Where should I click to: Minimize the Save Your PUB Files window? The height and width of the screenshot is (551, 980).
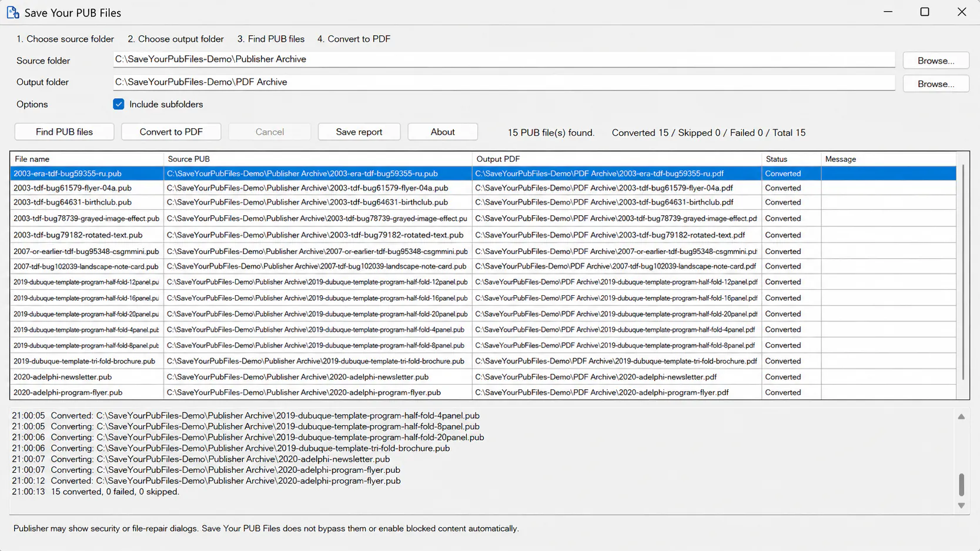[x=888, y=12]
